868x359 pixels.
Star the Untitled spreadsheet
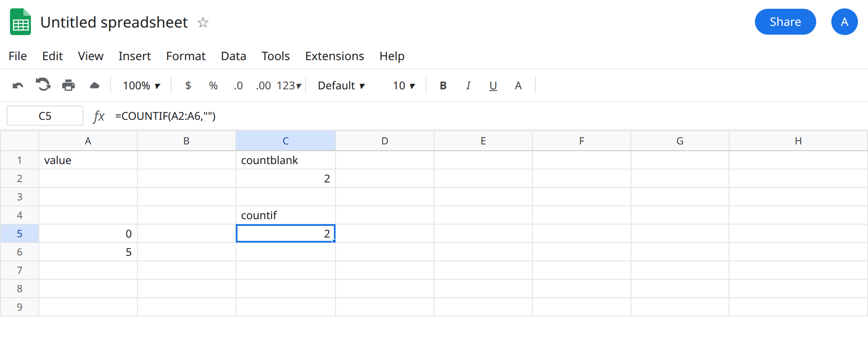tap(203, 22)
